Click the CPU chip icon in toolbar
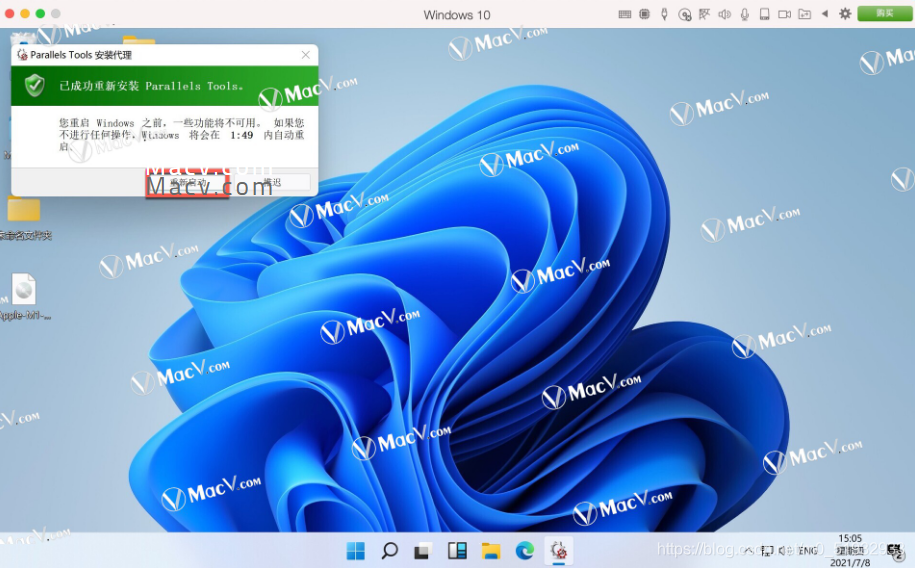The width and height of the screenshot is (915, 568). pos(644,14)
